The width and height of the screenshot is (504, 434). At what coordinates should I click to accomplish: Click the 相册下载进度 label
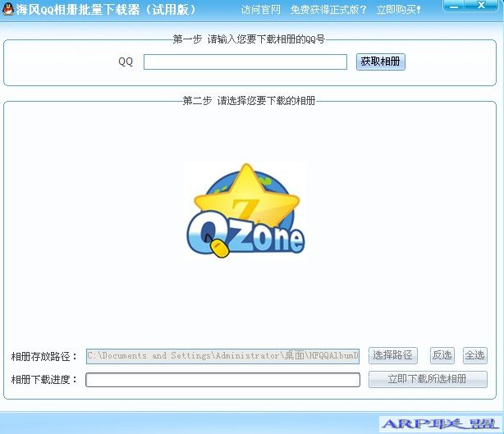(x=44, y=380)
